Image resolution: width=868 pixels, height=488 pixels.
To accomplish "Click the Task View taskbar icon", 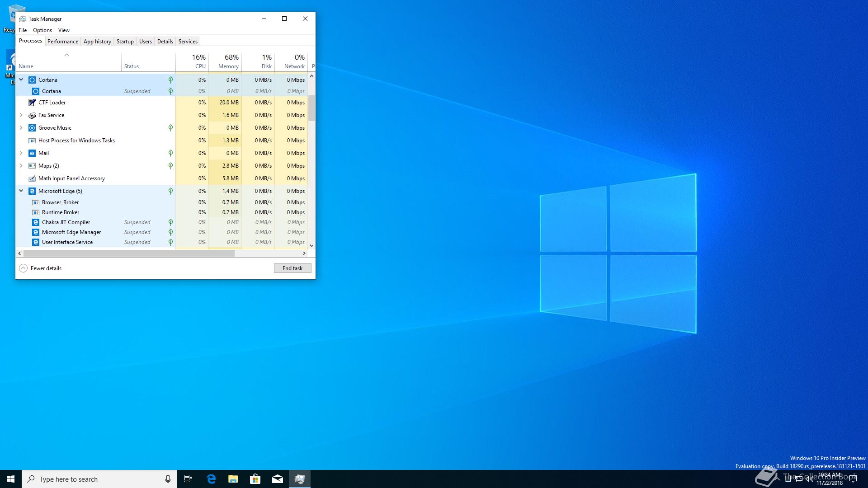I will [x=188, y=479].
